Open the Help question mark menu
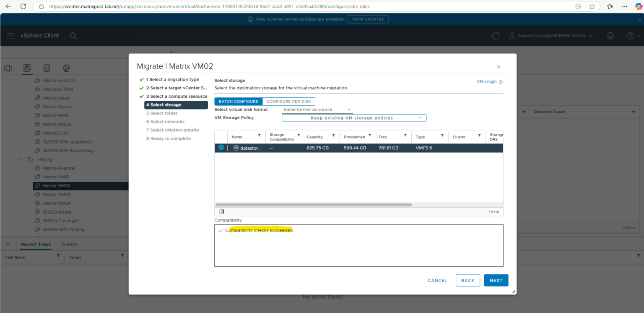The height and width of the screenshot is (313, 644). click(631, 36)
